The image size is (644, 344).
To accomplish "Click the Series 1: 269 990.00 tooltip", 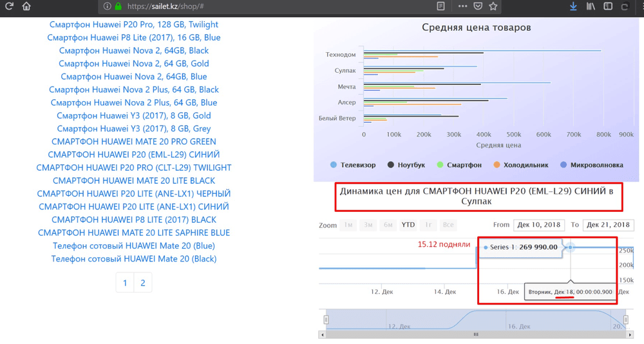I will click(521, 247).
